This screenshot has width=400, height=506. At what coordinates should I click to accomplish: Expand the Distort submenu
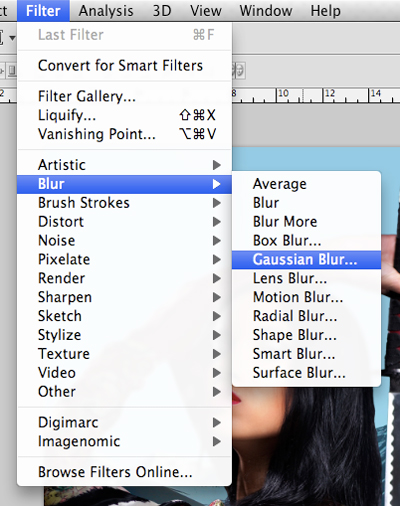click(124, 222)
